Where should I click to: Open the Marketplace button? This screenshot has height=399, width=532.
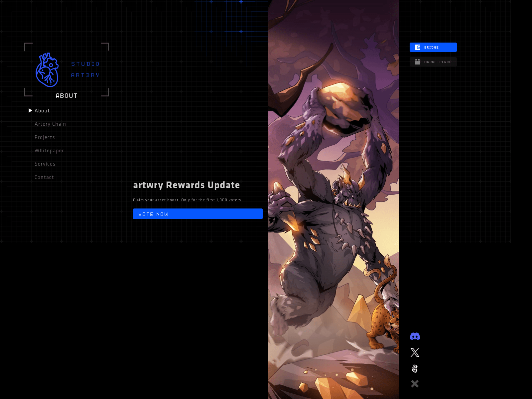tap(433, 62)
